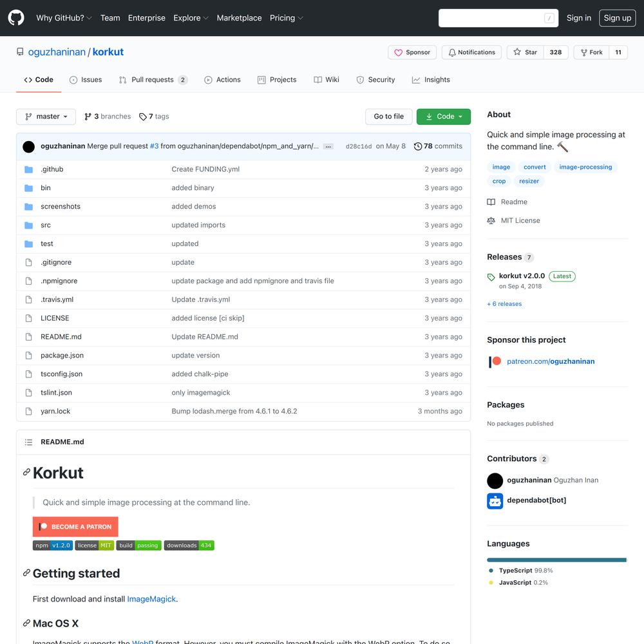Click the Readme book icon
The width and height of the screenshot is (644, 644).
pos(491,202)
